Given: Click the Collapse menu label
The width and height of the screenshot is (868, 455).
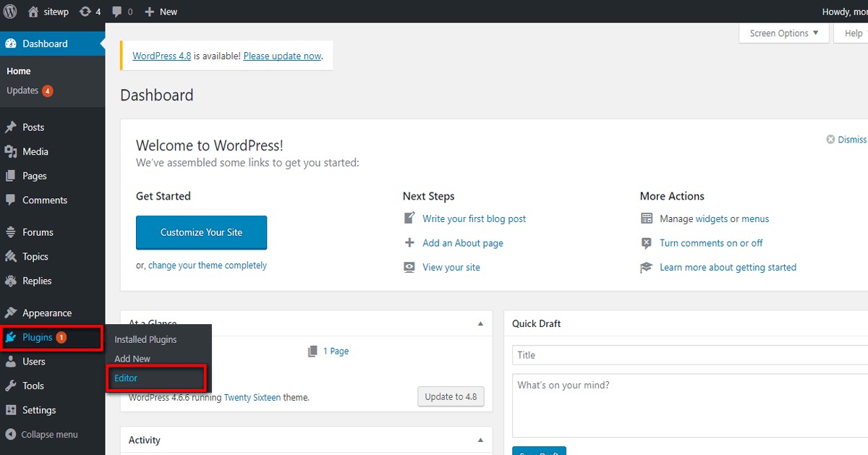Looking at the screenshot, I should (49, 435).
